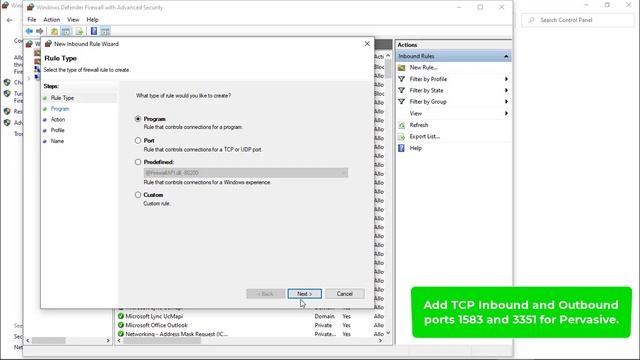Click the Search Control Panel field
Image resolution: width=640 pixels, height=360 pixels.
tap(578, 20)
